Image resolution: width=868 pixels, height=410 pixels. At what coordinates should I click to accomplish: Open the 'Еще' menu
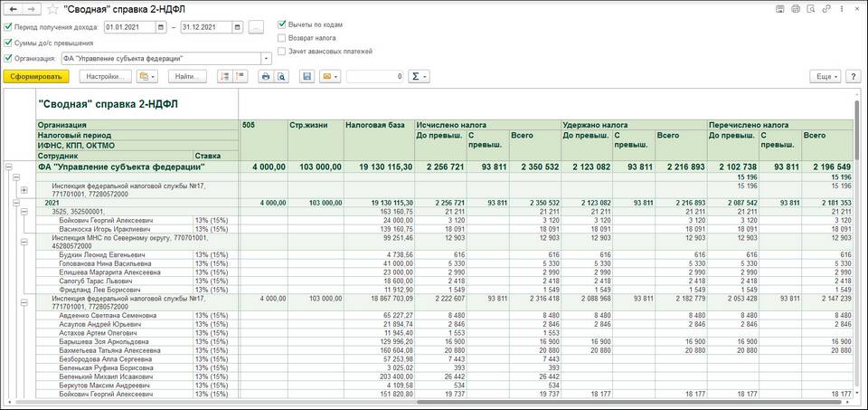click(x=825, y=77)
